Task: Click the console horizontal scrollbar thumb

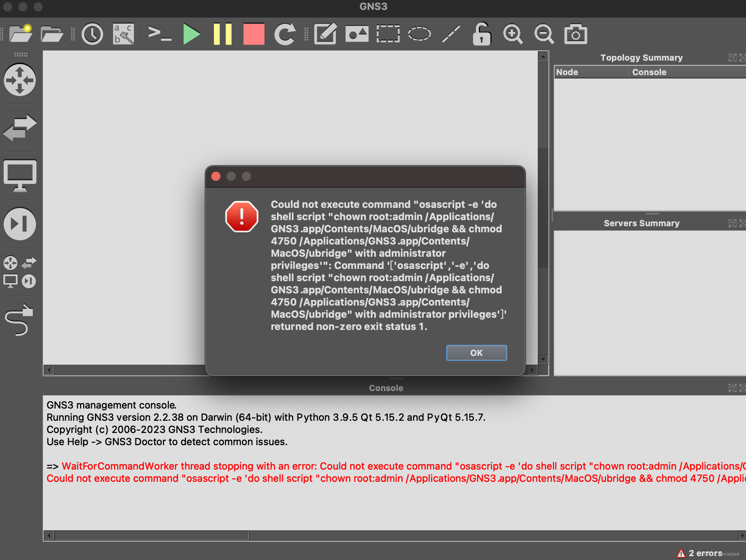Action: coord(152,536)
